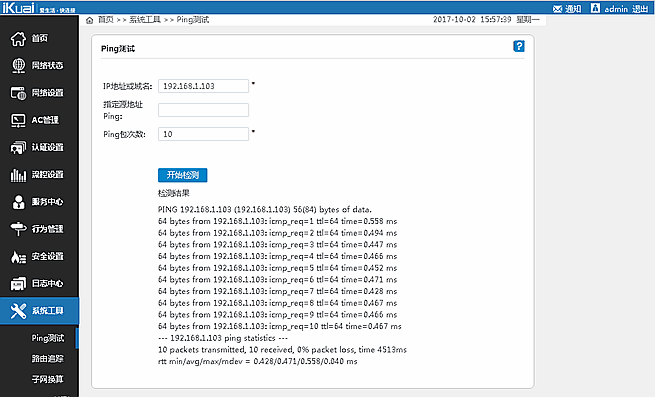The width and height of the screenshot is (656, 398).
Task: Open the 安全设置 flame icon
Action: click(x=18, y=257)
